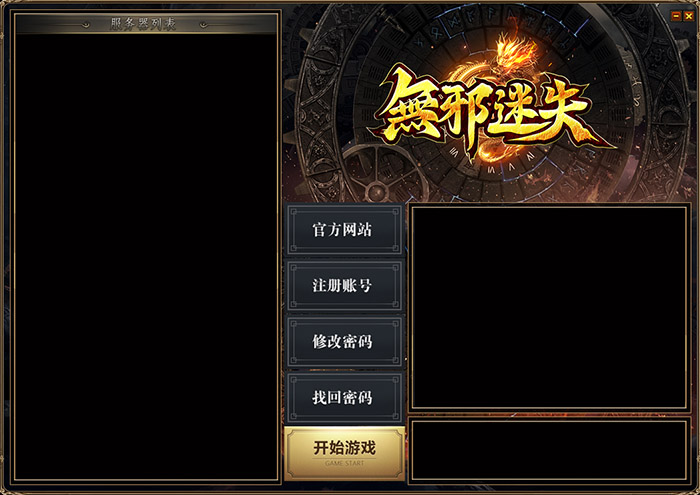Click the left ornament on server list header
The width and height of the screenshot is (700, 495).
click(x=86, y=25)
